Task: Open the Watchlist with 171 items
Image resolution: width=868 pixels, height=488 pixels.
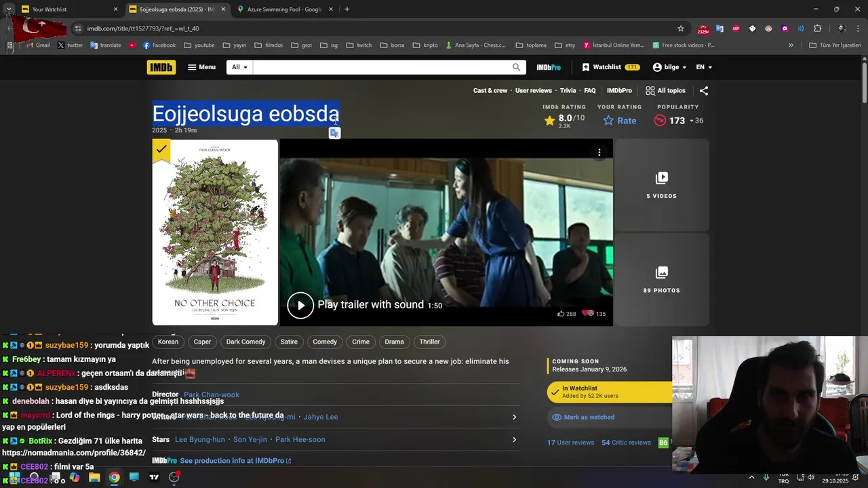Action: (x=610, y=67)
